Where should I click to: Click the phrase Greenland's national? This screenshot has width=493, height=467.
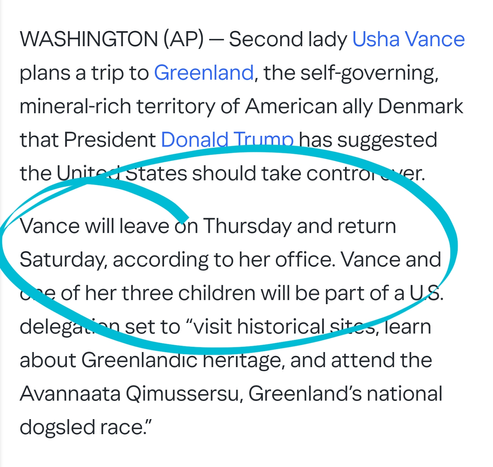tap(345, 393)
